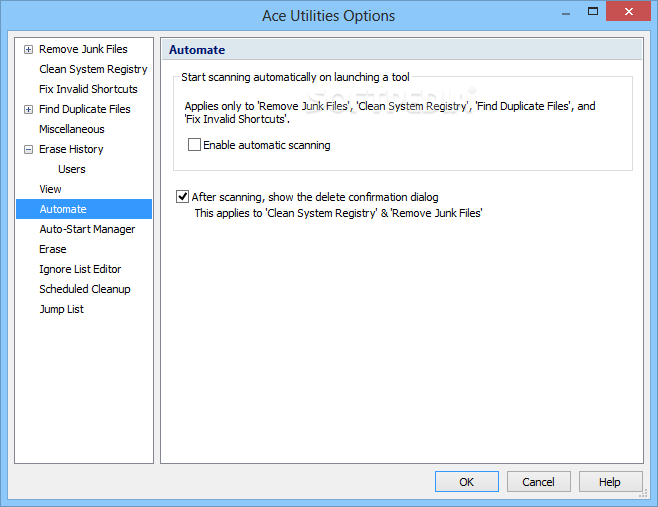Open Jump List settings
The height and width of the screenshot is (507, 658).
click(x=62, y=309)
